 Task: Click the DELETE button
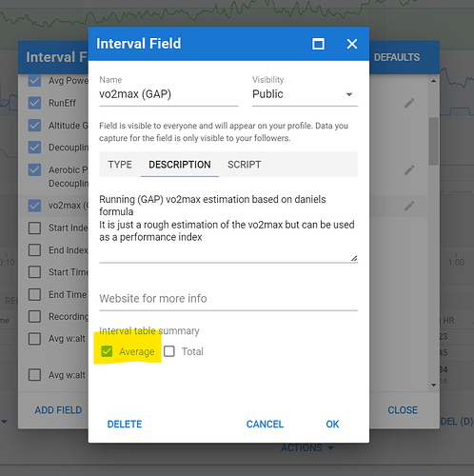coord(125,424)
